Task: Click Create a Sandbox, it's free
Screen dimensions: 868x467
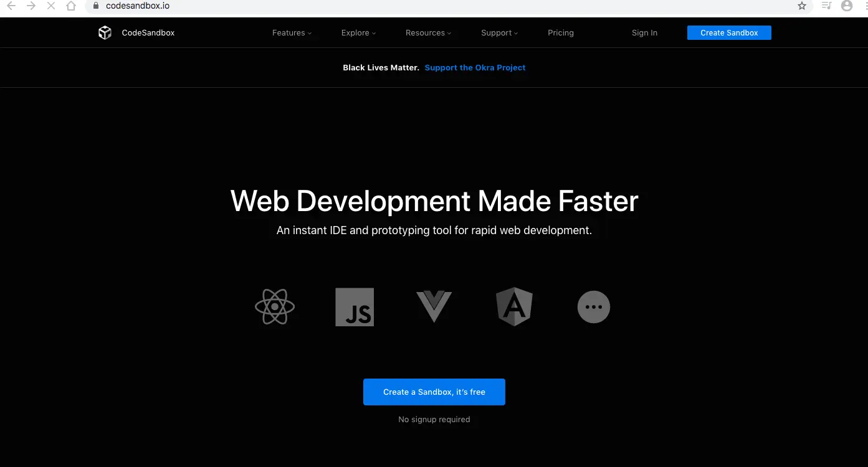Action: [x=434, y=392]
